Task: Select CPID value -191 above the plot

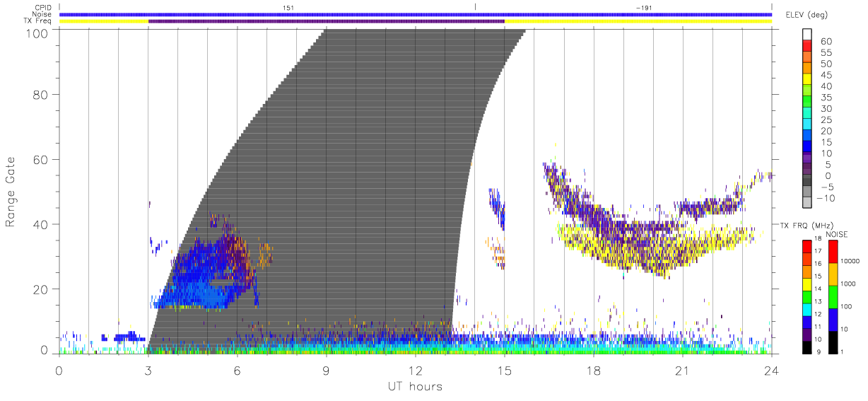Action: [x=643, y=7]
